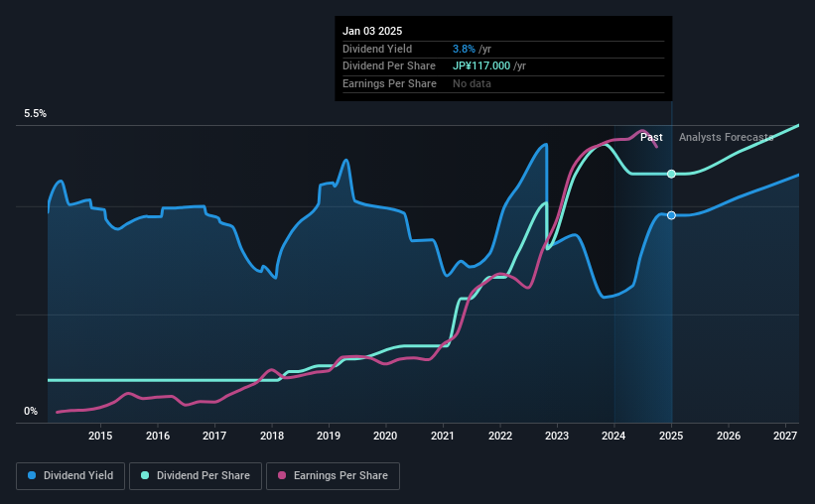This screenshot has height=504, width=815.
Task: Toggle the Earnings Per Share legend button
Action: coord(333,476)
